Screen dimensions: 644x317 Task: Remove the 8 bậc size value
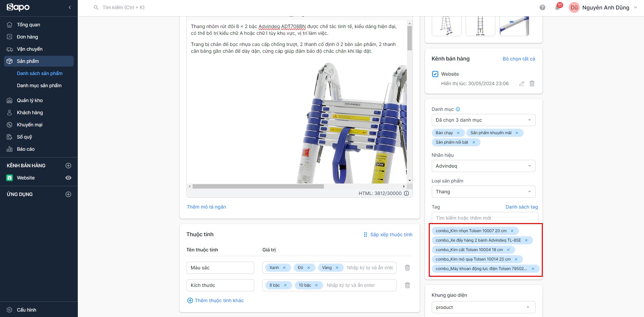point(285,285)
